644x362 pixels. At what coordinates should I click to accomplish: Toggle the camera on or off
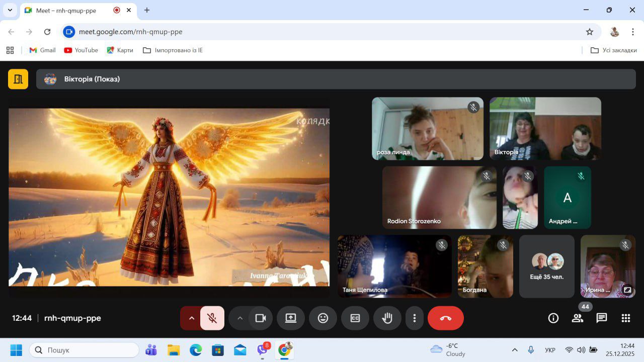[261, 318]
